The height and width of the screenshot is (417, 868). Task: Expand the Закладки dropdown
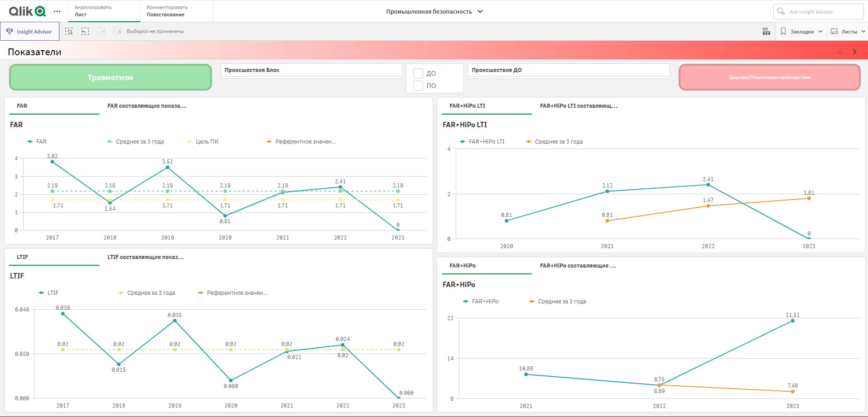coord(801,31)
